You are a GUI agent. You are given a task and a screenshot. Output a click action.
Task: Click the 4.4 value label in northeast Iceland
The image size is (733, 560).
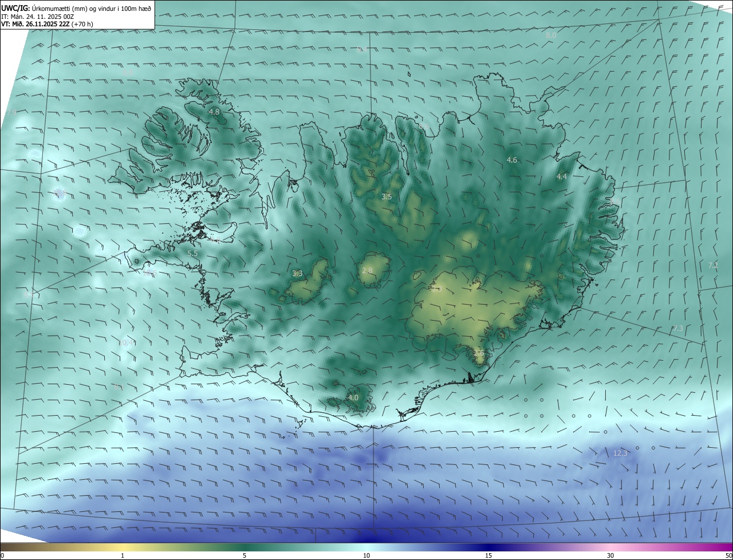(x=562, y=177)
